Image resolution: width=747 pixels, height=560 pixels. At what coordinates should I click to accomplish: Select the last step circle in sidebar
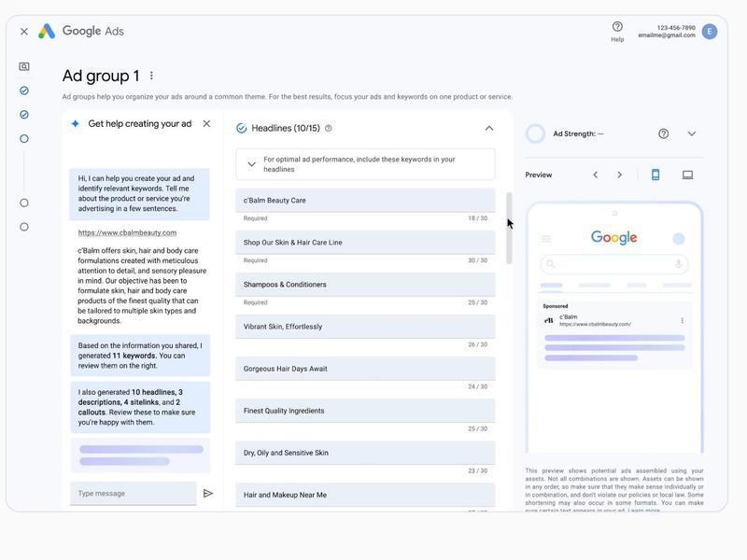pyautogui.click(x=24, y=227)
